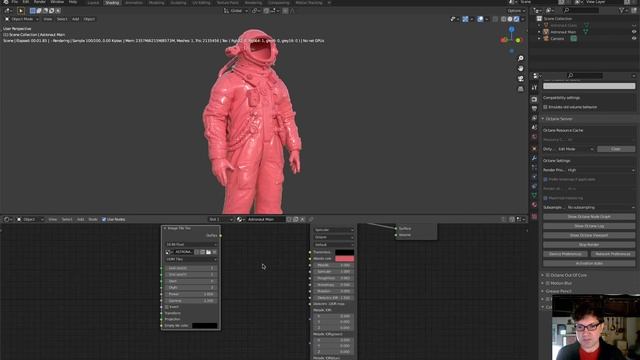Open the Slot 1 material slot dropdown
Screen dimensions: 640x360
(221, 219)
